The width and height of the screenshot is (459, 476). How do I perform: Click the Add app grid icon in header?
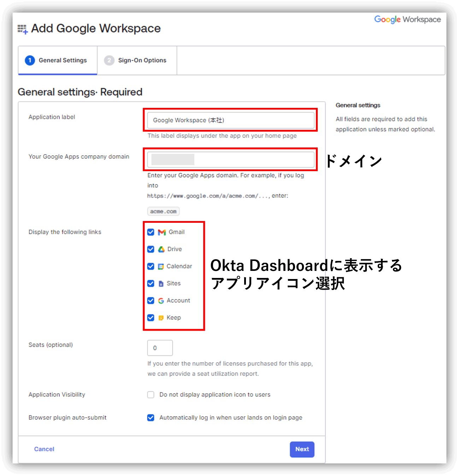(x=23, y=29)
